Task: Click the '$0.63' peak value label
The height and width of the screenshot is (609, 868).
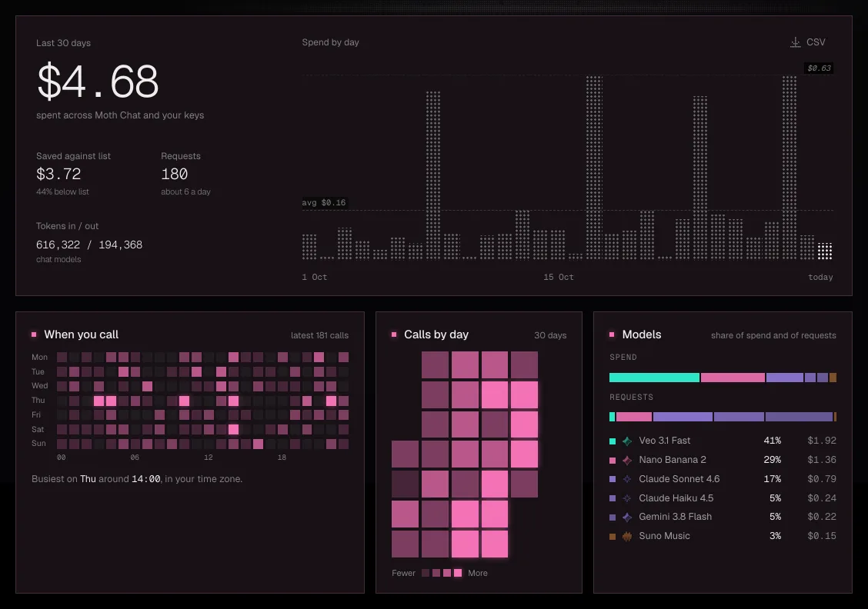Action: tap(819, 68)
